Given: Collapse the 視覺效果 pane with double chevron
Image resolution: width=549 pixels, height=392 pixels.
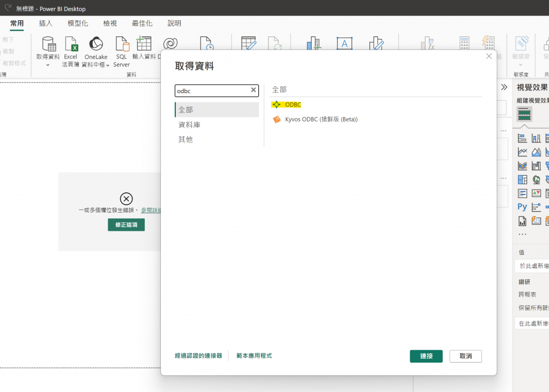Looking at the screenshot, I should (x=504, y=87).
